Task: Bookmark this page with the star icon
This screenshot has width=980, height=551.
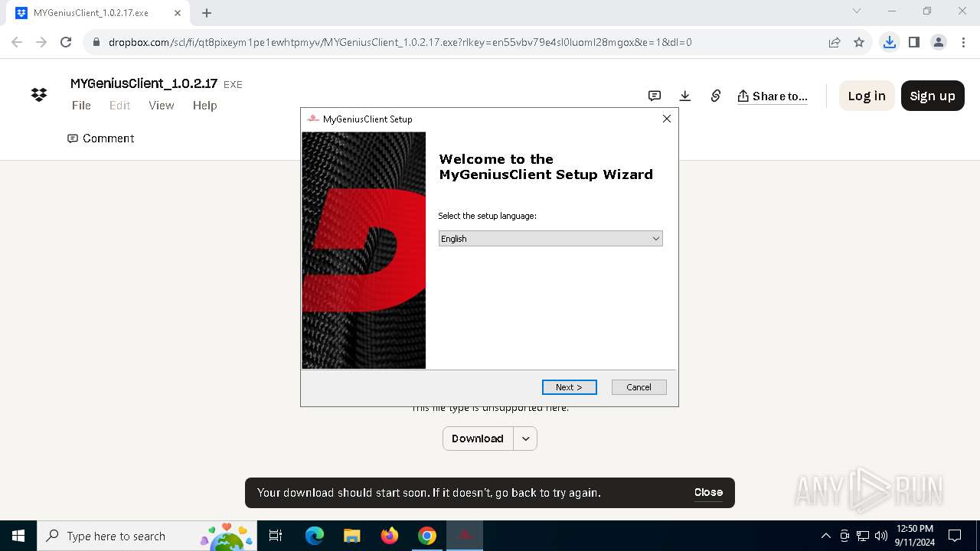Action: (x=859, y=42)
